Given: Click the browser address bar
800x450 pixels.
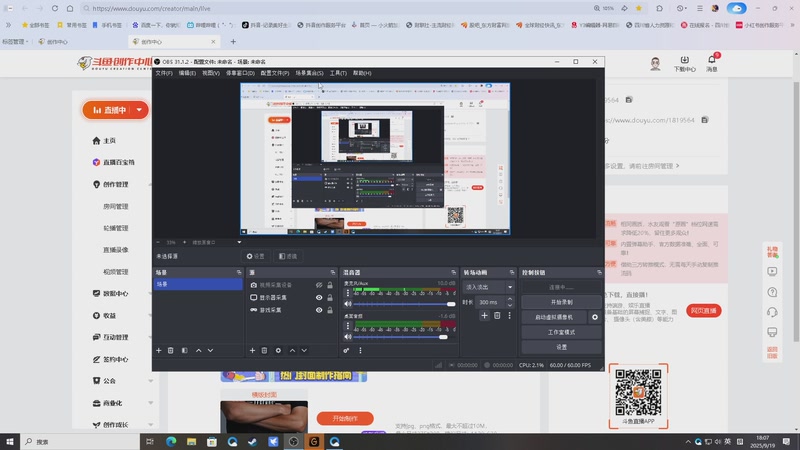Looking at the screenshot, I should (x=337, y=8).
